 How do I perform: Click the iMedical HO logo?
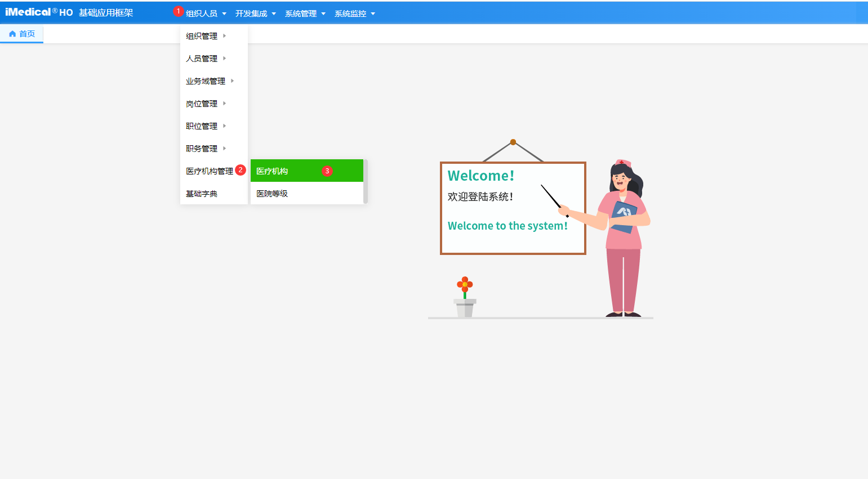(x=39, y=12)
